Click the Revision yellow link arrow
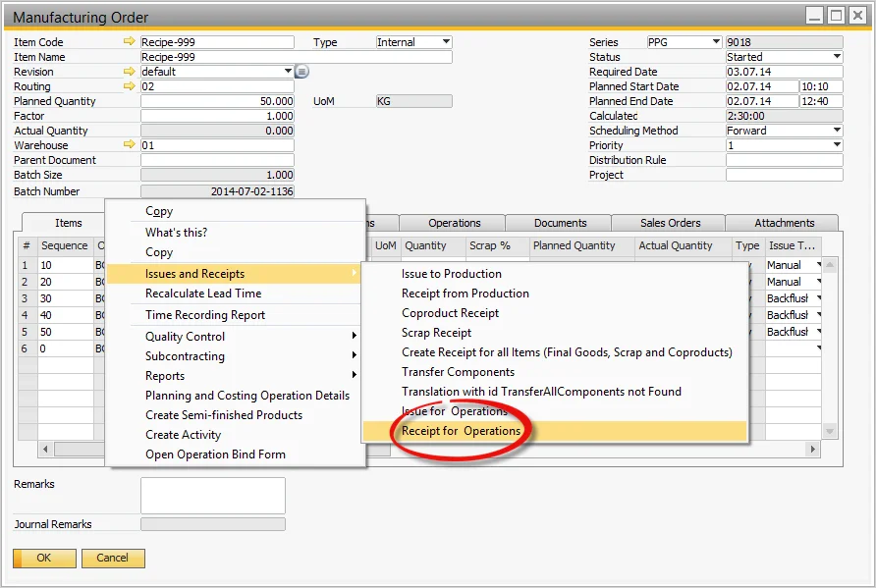 [129, 72]
